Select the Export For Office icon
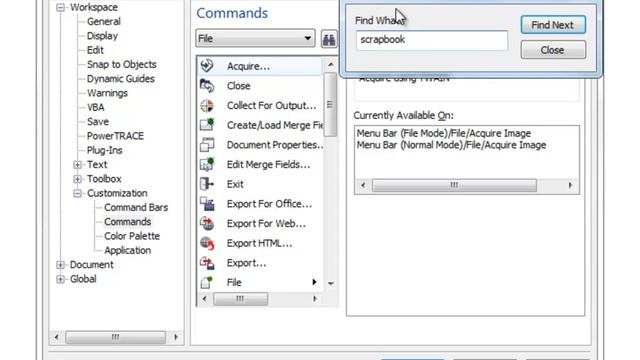Viewport: 640px width, 360px height. (x=207, y=204)
